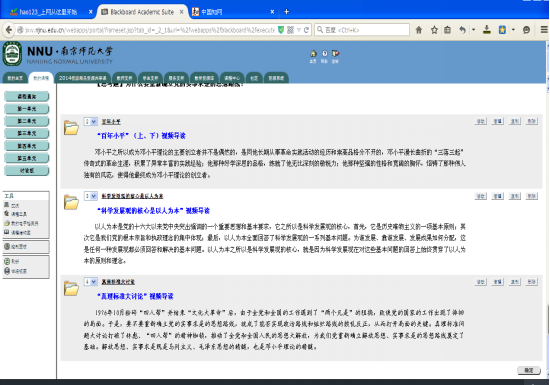Open the order dropdown numbered 3

click(x=90, y=196)
